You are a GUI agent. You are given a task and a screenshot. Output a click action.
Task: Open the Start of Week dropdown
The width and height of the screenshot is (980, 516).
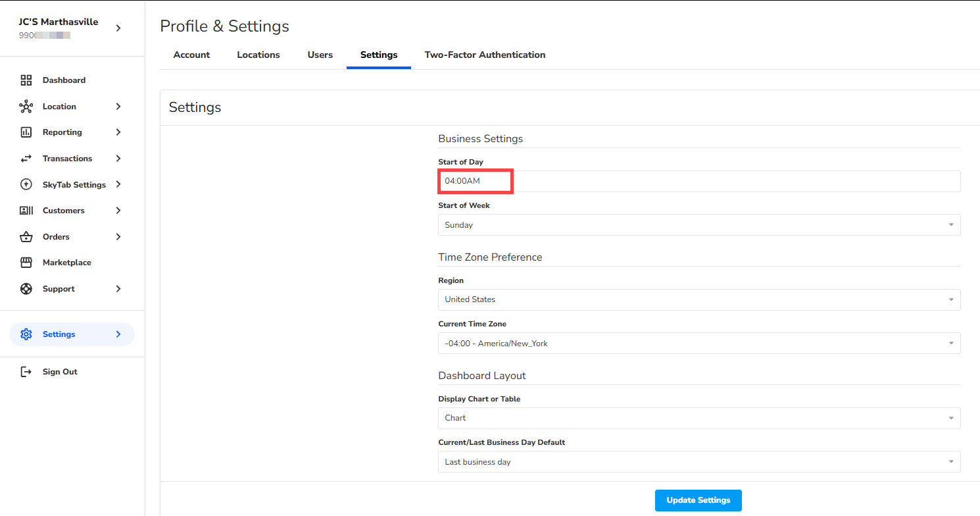[698, 225]
